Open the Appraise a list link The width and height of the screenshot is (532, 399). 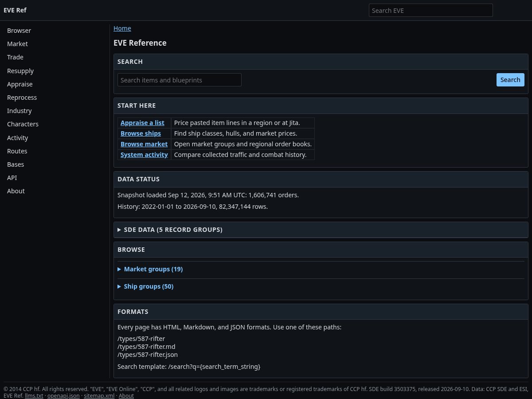pos(142,123)
